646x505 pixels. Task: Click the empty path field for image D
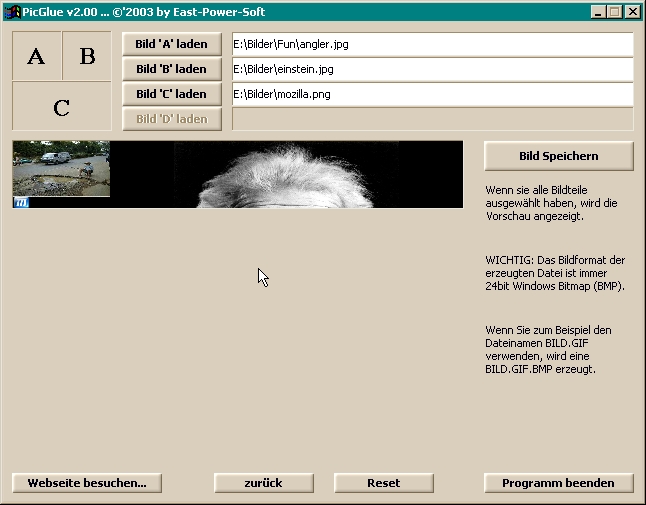click(x=433, y=119)
